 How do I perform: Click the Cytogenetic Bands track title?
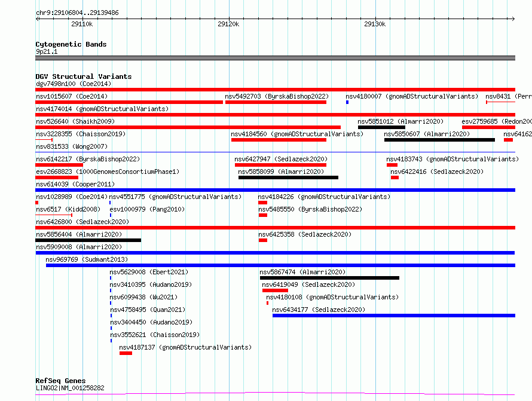click(71, 44)
